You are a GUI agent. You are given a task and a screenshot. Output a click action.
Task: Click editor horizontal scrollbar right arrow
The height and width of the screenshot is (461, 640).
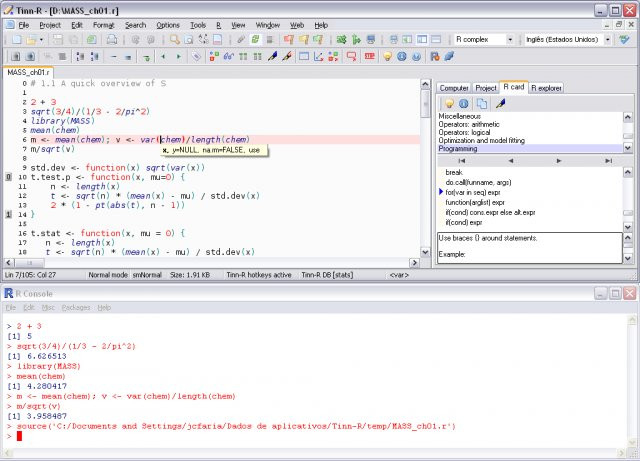click(x=415, y=263)
